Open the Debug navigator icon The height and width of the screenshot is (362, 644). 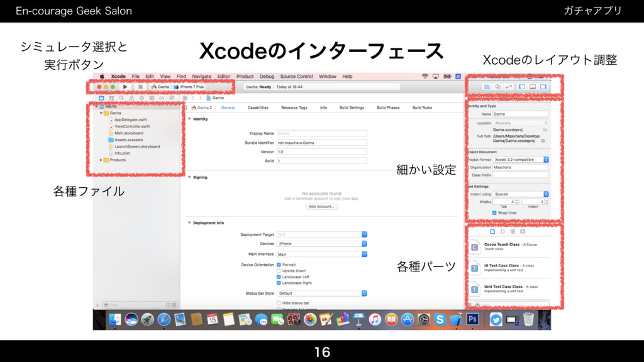[x=152, y=98]
